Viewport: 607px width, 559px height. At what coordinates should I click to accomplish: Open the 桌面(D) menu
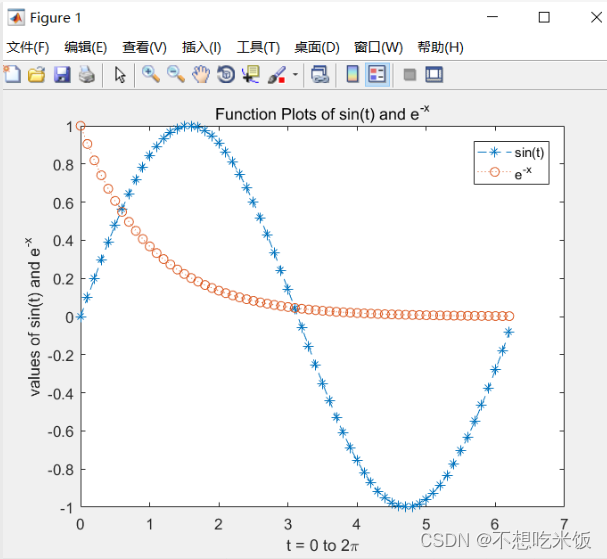[317, 47]
